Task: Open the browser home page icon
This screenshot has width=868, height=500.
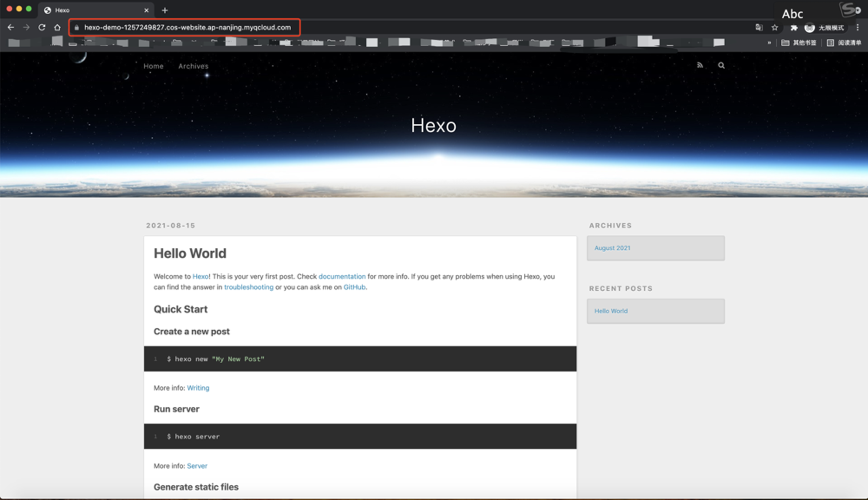Action: point(57,27)
